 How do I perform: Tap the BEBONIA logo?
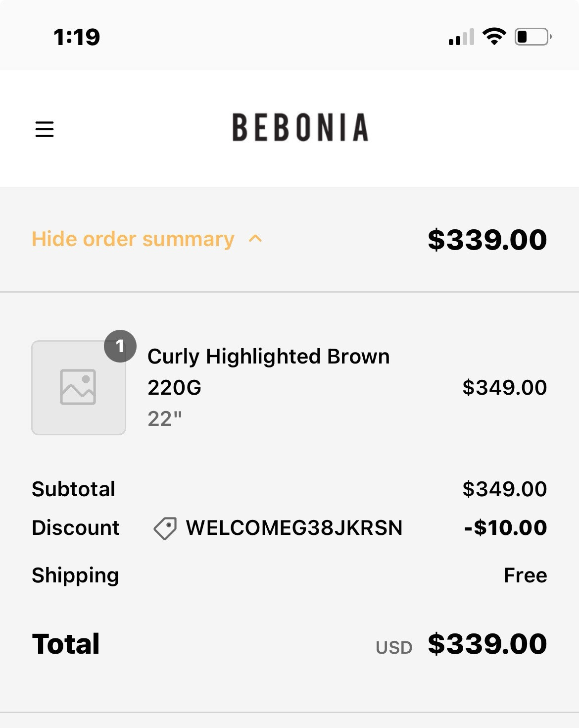point(300,128)
